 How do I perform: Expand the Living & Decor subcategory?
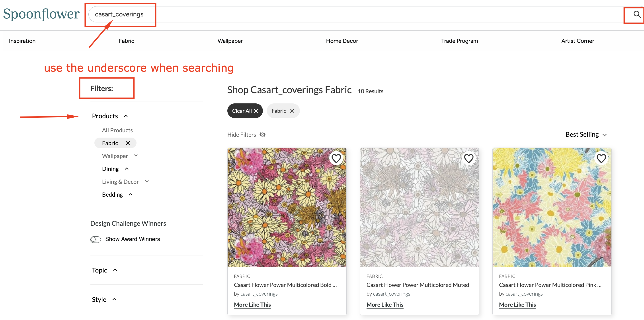click(x=147, y=181)
